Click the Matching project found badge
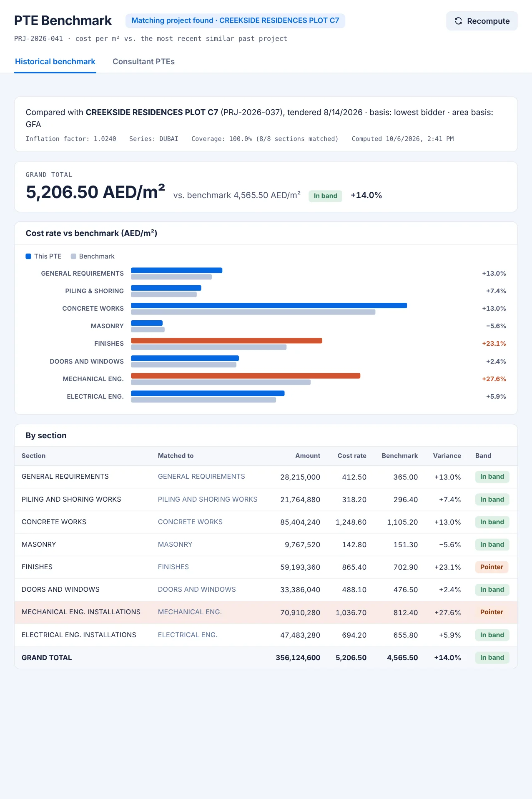 (x=235, y=20)
